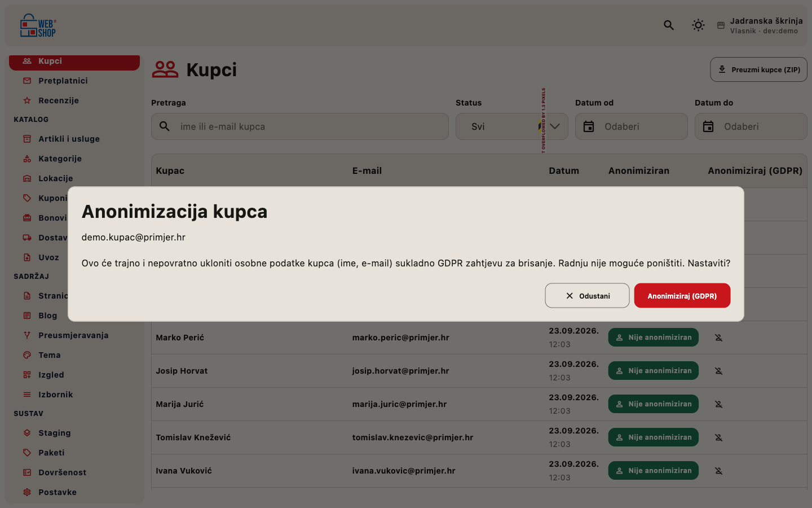
Task: Click the Izgled layout icon
Action: [27, 375]
